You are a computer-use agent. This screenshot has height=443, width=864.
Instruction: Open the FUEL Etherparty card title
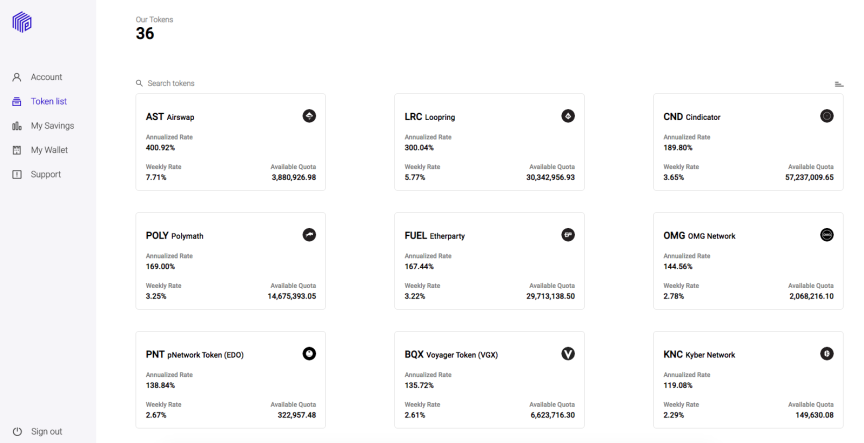point(435,236)
